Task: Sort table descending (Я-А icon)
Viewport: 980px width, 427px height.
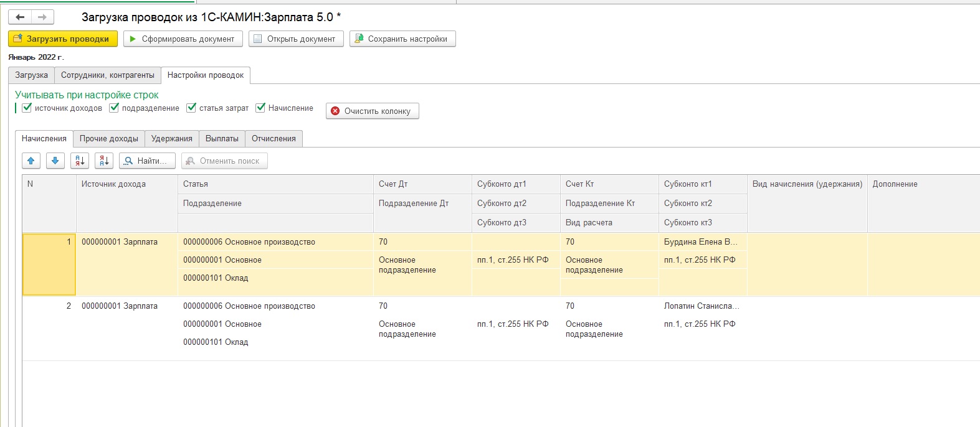Action: (x=104, y=161)
